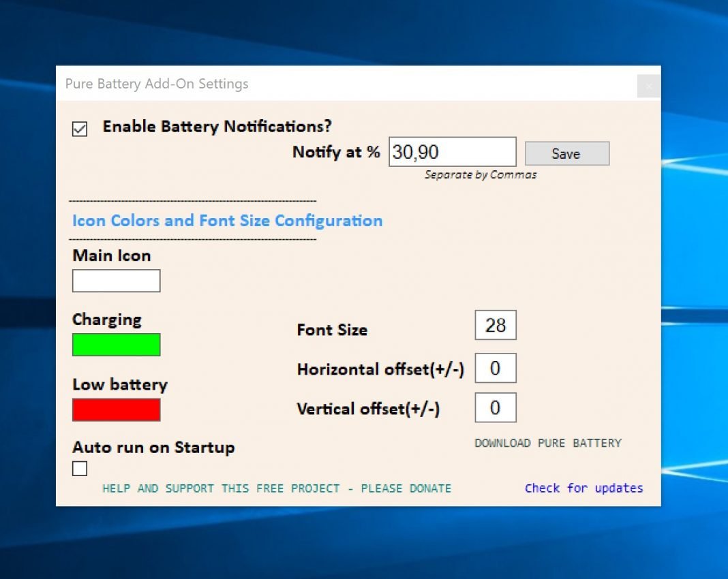The width and height of the screenshot is (728, 579).
Task: Click the 'Notify at %' label
Action: 336,152
